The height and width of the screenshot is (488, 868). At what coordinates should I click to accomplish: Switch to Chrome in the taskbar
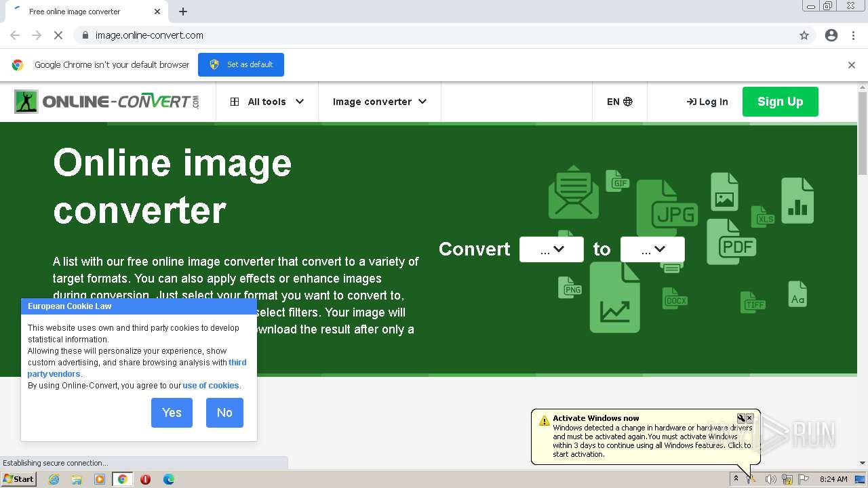point(122,479)
